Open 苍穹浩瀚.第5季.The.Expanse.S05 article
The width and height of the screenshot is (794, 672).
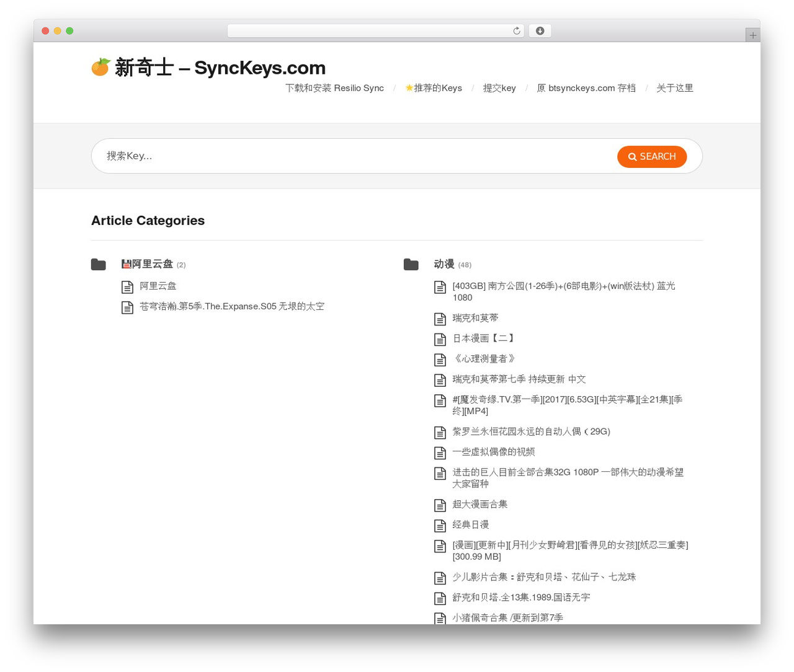coord(232,306)
